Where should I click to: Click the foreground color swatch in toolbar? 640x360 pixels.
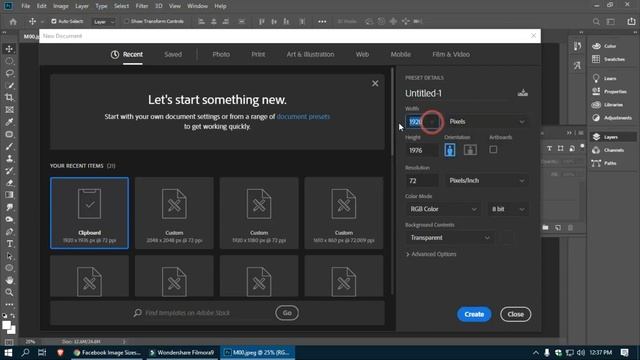point(7,325)
